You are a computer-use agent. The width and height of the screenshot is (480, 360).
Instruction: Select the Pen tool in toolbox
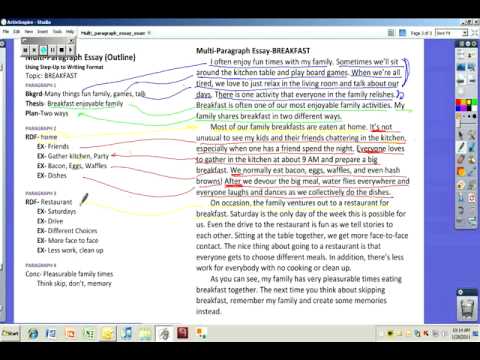(x=461, y=147)
